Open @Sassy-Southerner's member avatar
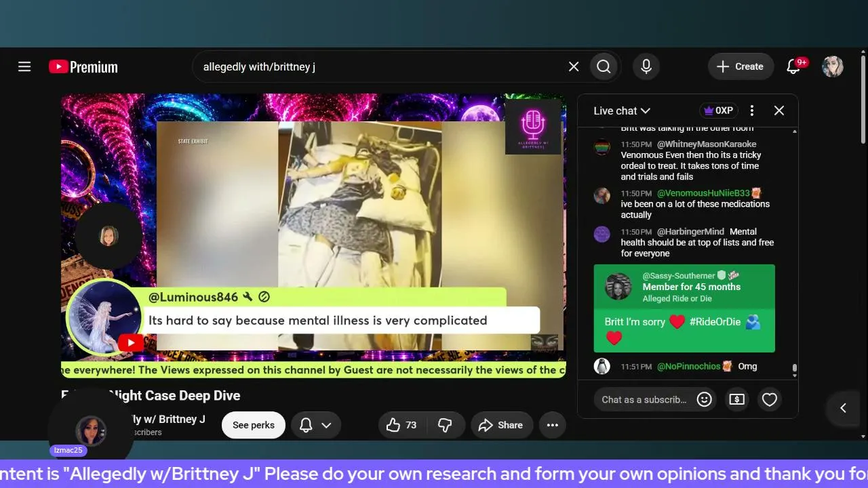Screen dimensions: 868x488 click(618, 287)
